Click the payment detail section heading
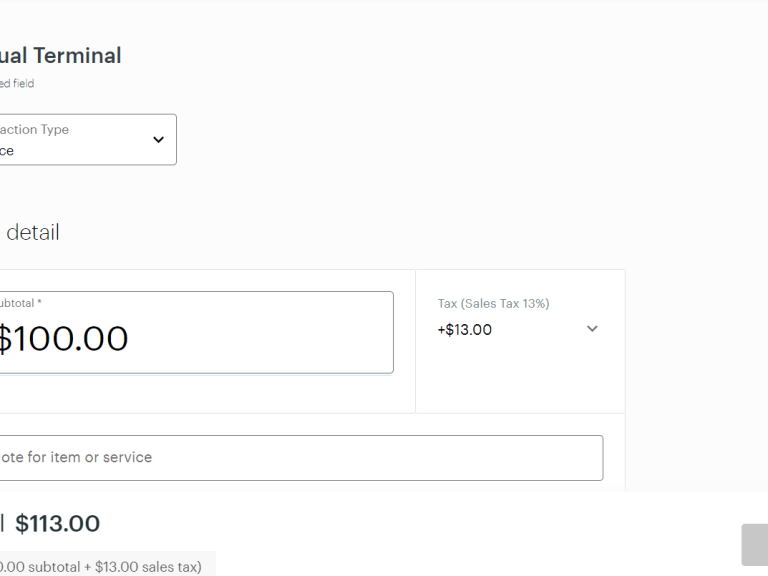This screenshot has height=576, width=768. (31, 232)
